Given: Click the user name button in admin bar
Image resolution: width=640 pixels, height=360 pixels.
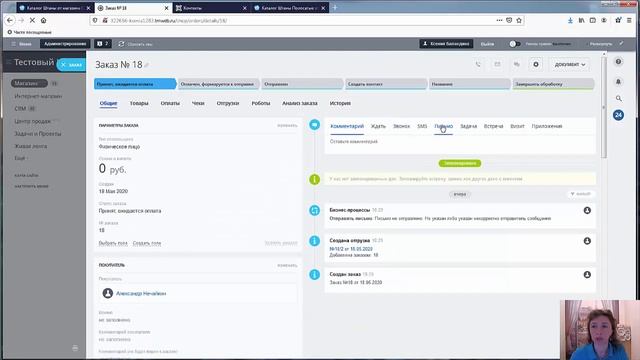Looking at the screenshot, I should 446,44.
